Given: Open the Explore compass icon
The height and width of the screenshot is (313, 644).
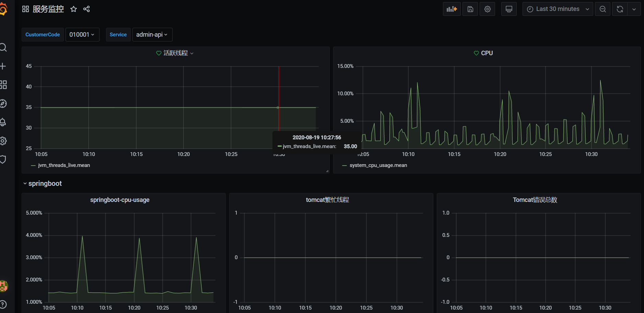Looking at the screenshot, I should [x=4, y=104].
